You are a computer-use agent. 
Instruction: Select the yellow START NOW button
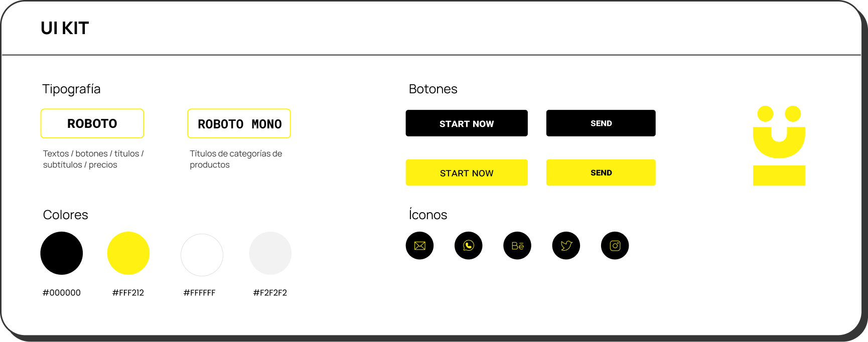click(x=467, y=173)
